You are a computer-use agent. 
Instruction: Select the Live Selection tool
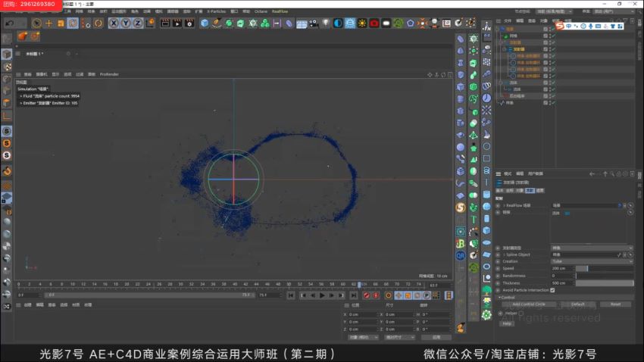tap(36, 23)
